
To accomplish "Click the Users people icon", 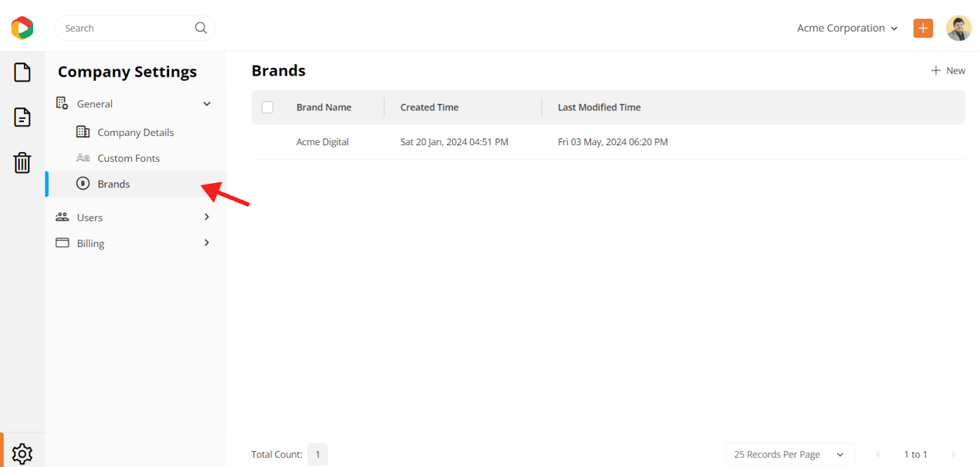I will [62, 217].
